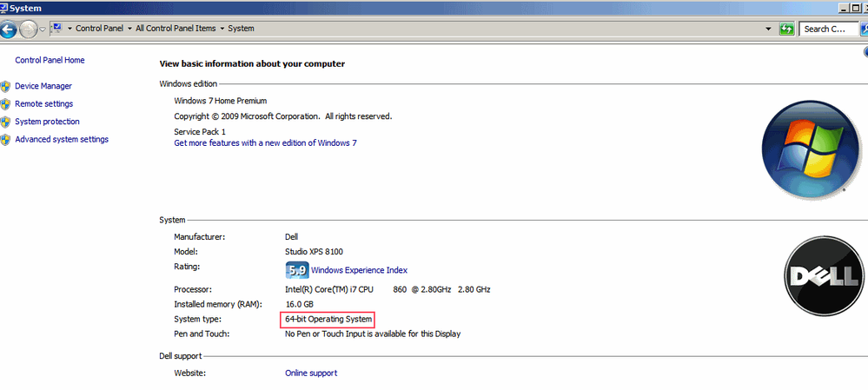Screen dimensions: 868x390
Task: Click the Dell support section heading
Action: (x=181, y=356)
